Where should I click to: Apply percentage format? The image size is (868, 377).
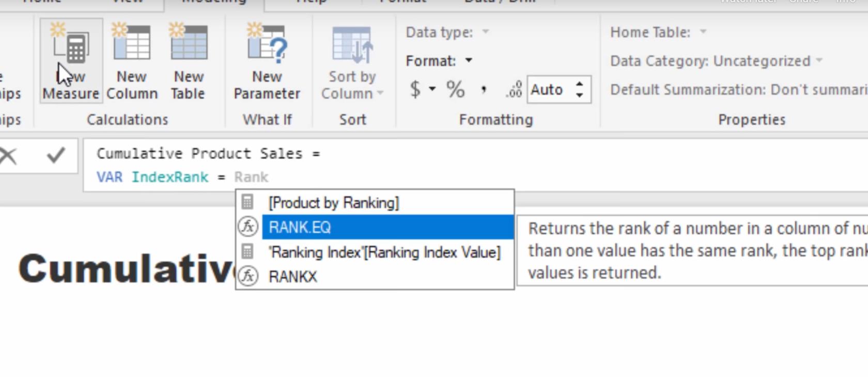455,89
